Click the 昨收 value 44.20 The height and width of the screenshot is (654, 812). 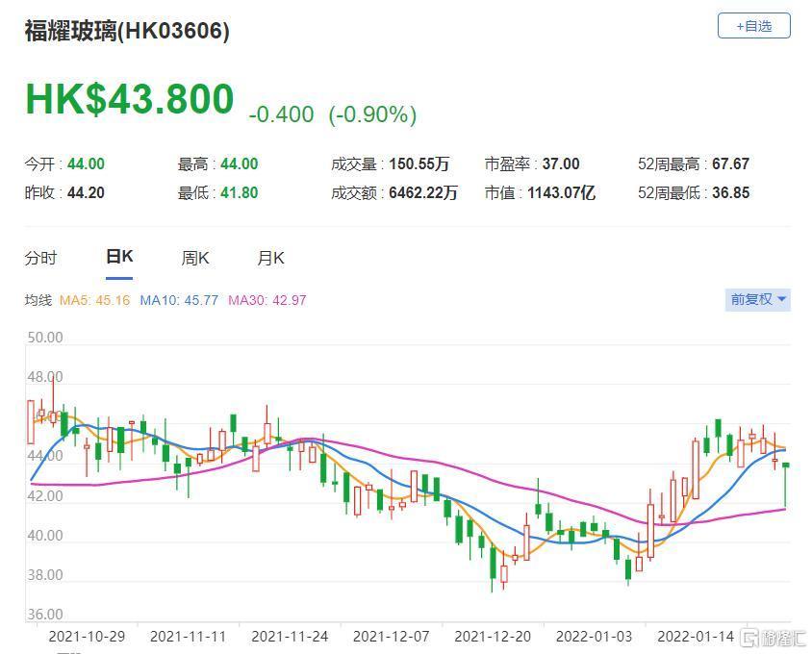(86, 193)
